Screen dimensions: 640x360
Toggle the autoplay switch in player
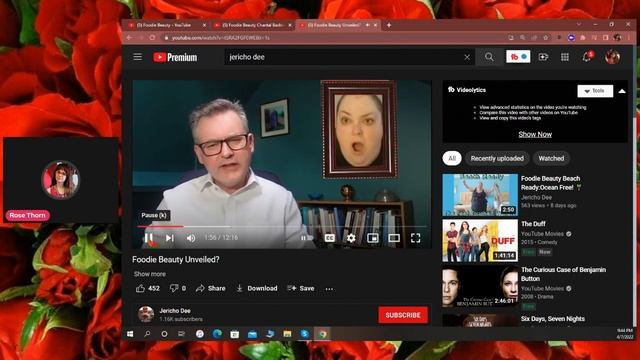(x=307, y=238)
